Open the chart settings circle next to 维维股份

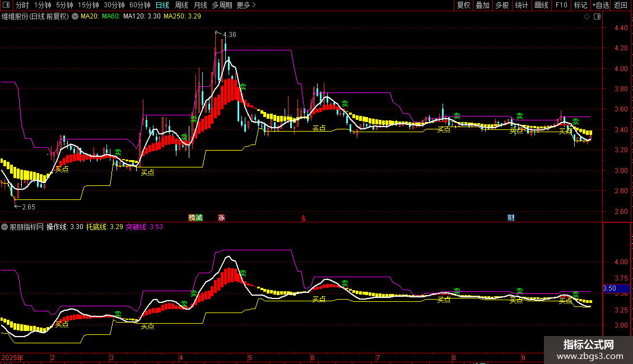pyautogui.click(x=75, y=17)
